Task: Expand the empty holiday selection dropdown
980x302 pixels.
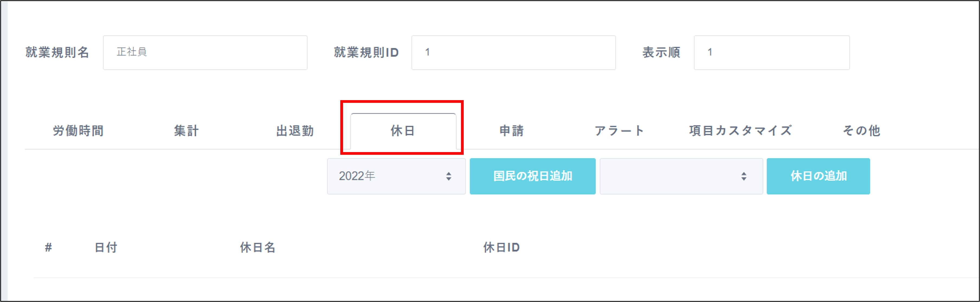Action: (681, 176)
